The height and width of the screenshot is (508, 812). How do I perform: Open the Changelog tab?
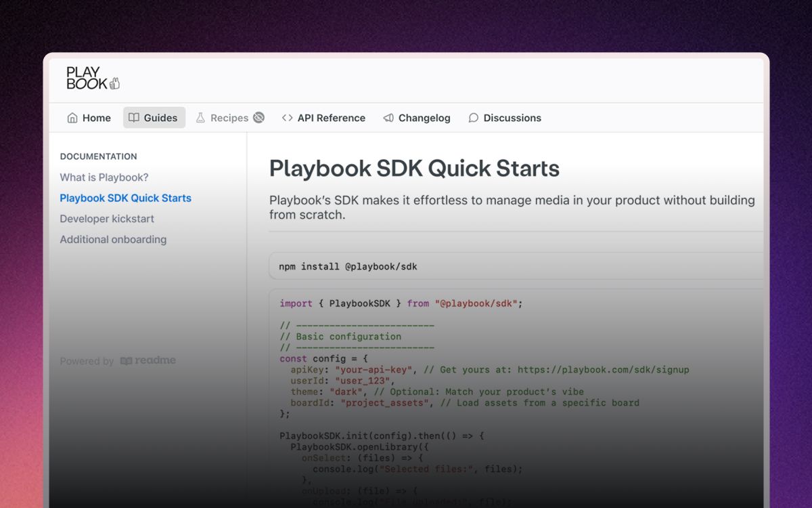[417, 118]
